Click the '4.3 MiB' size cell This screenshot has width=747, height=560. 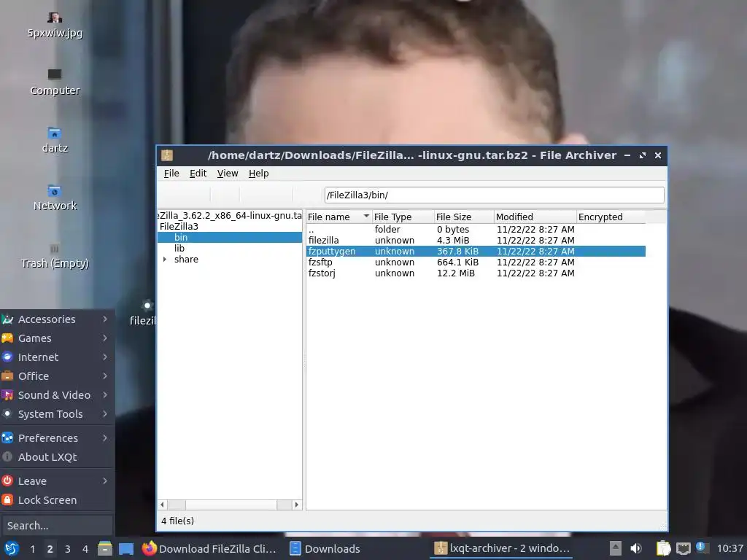(x=452, y=240)
